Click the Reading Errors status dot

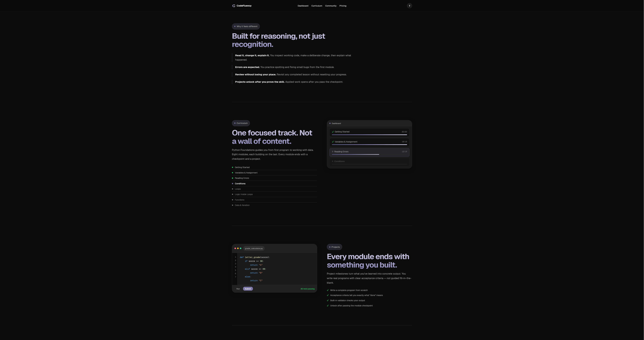tap(232, 178)
